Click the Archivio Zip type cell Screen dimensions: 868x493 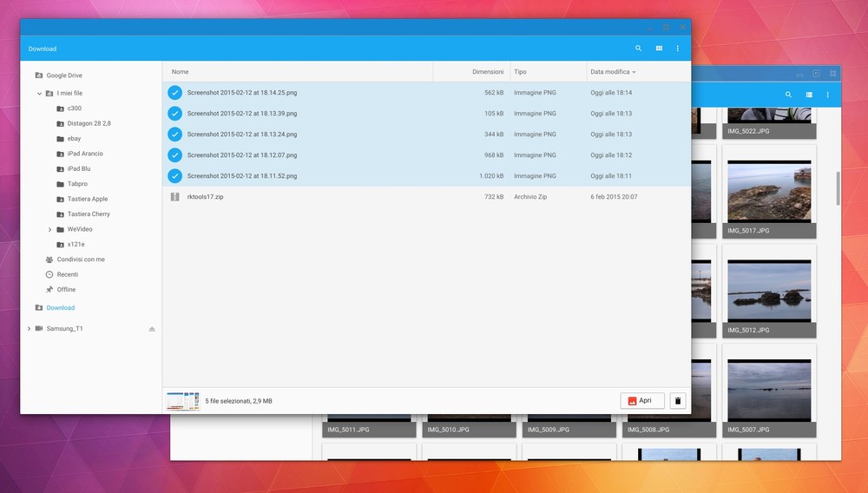[x=530, y=197]
